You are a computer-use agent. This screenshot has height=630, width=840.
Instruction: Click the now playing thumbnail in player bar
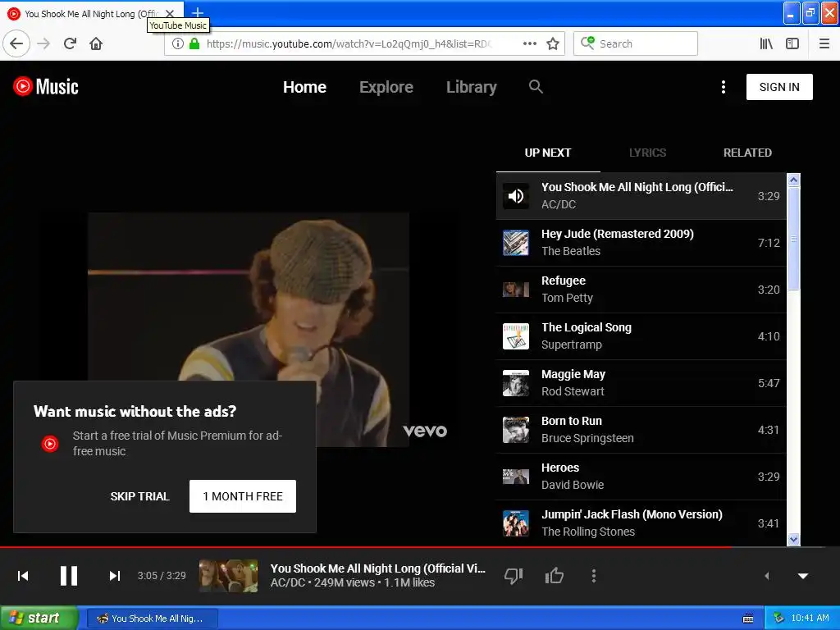pyautogui.click(x=228, y=576)
